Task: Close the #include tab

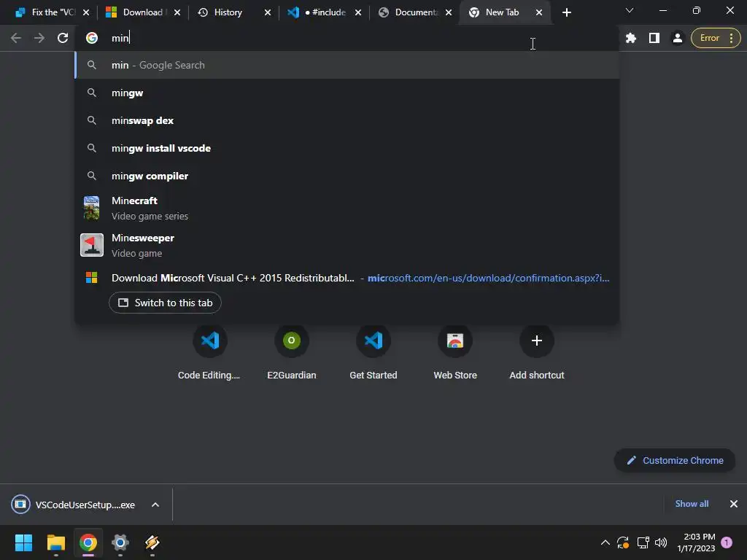Action: [x=358, y=12]
